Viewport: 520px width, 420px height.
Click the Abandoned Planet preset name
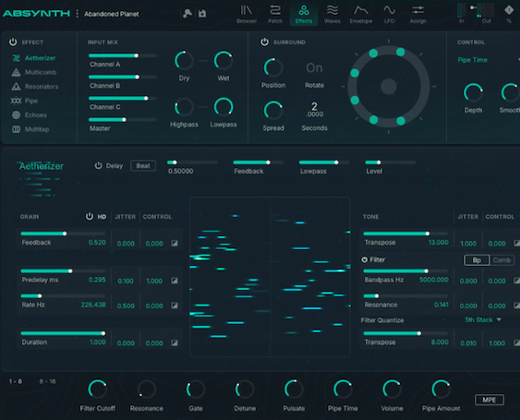[x=112, y=14]
